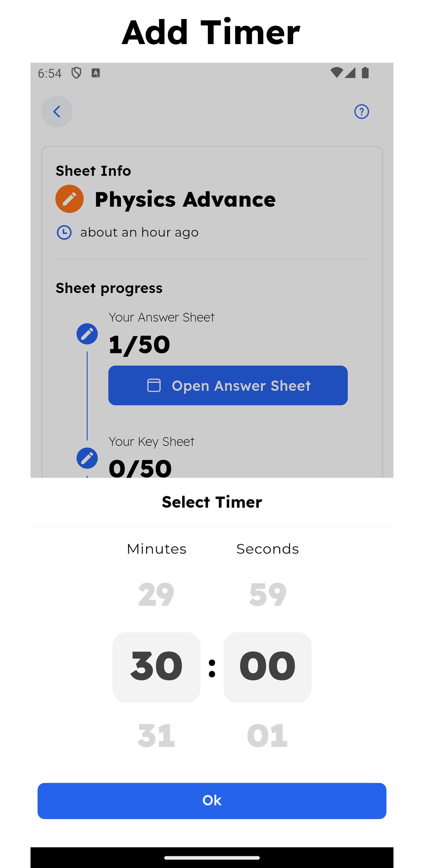This screenshot has height=868, width=424.
Task: Tap the Select Timer heading
Action: point(212,502)
